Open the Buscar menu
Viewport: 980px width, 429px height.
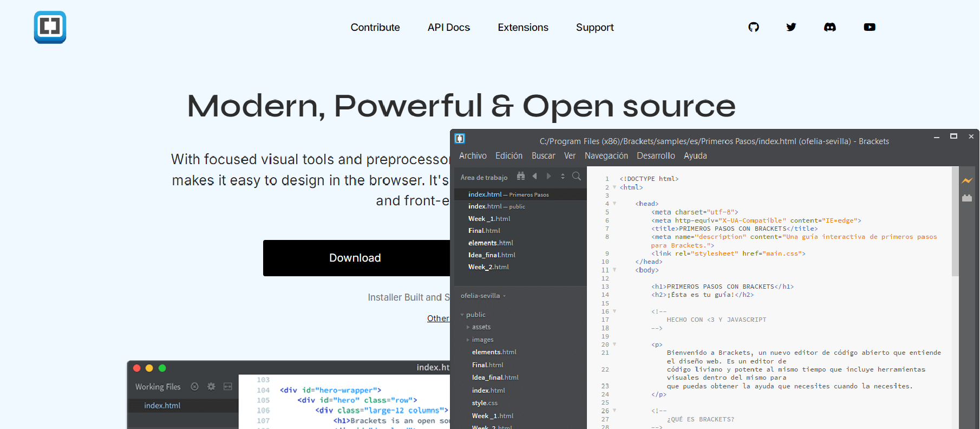click(x=544, y=156)
